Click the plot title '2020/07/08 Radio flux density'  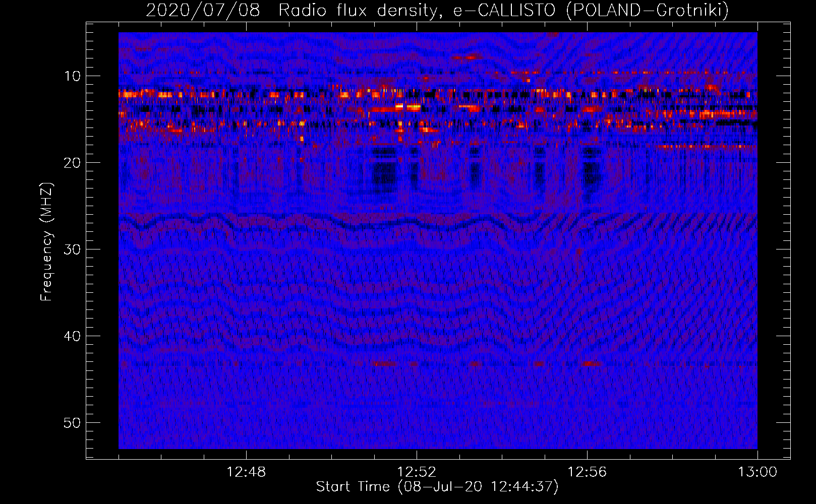point(438,10)
